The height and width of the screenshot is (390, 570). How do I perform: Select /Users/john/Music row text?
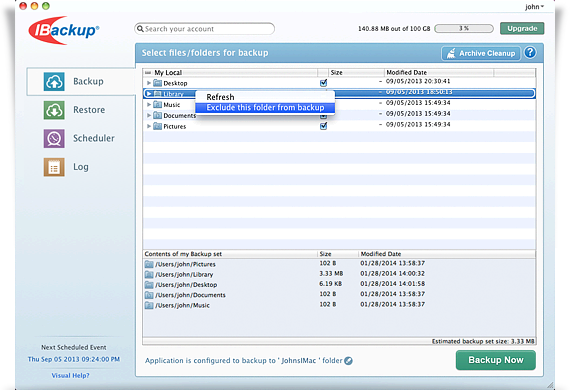click(182, 305)
